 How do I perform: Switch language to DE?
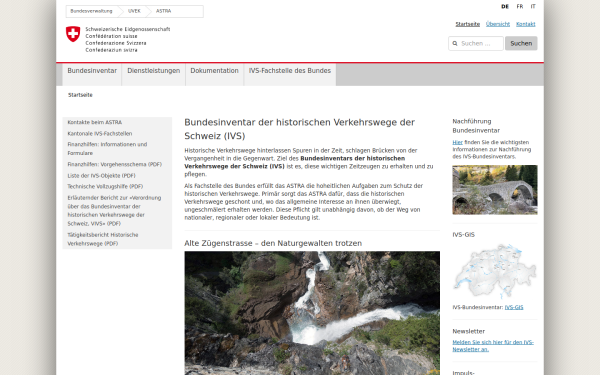[505, 7]
